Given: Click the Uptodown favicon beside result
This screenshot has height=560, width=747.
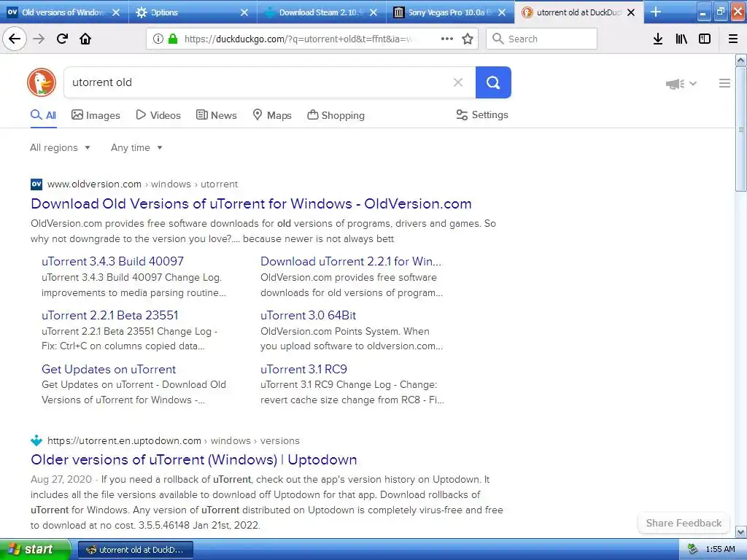Looking at the screenshot, I should [x=36, y=440].
